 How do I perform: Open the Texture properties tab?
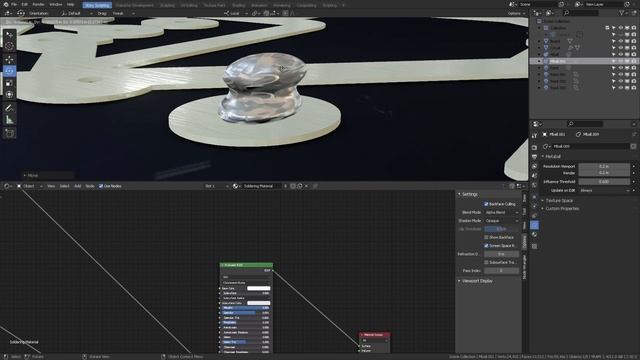click(x=534, y=246)
